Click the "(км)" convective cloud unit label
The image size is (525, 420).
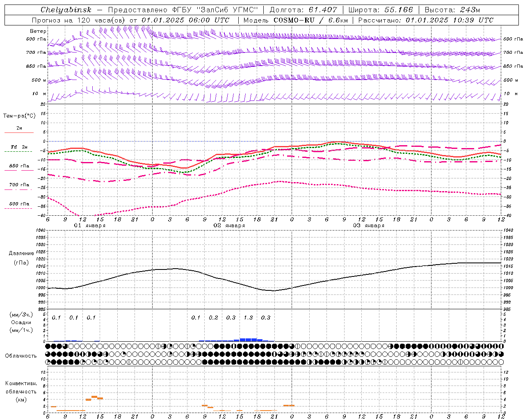coord(21,399)
